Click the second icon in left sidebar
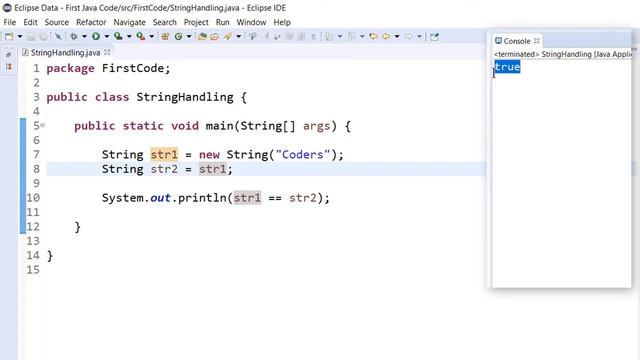Viewport: 640px width, 360px height. [x=9, y=66]
